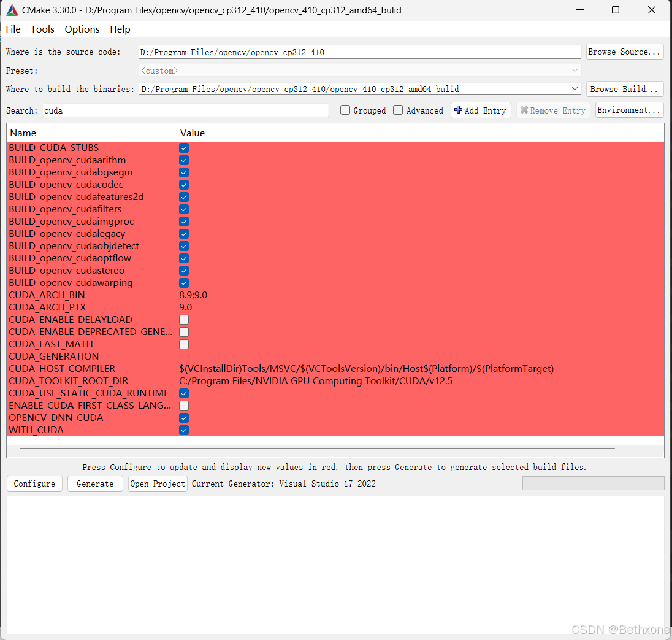Minimize the CMake window
This screenshot has height=640, width=672.
click(580, 10)
